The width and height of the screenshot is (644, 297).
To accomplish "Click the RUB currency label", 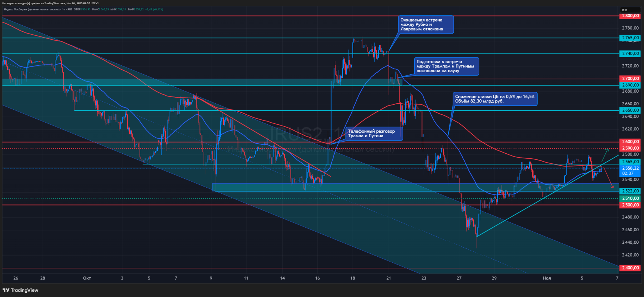I will coord(625,10).
